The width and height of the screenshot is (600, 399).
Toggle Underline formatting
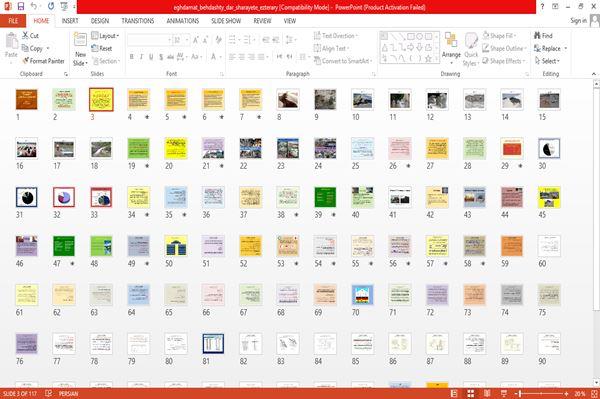coord(151,57)
